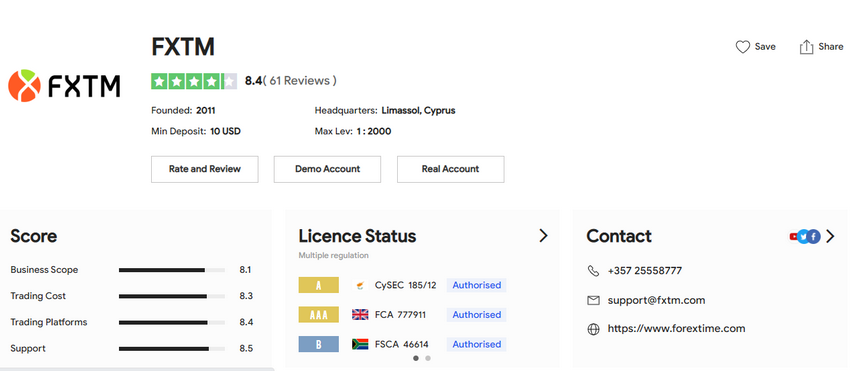This screenshot has height=371, width=852.
Task: Click the Business Scope score bar
Action: pos(172,270)
